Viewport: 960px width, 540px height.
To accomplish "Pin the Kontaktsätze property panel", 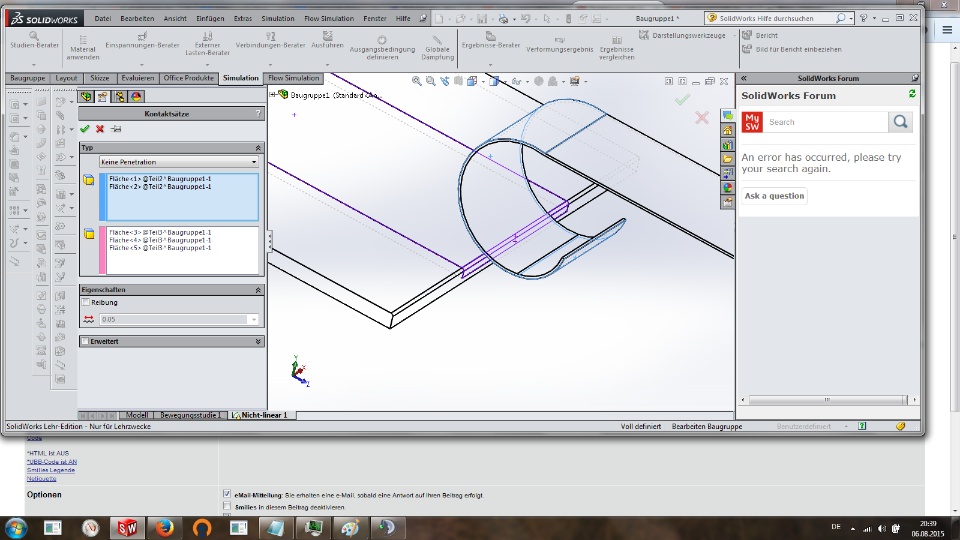I will point(116,129).
